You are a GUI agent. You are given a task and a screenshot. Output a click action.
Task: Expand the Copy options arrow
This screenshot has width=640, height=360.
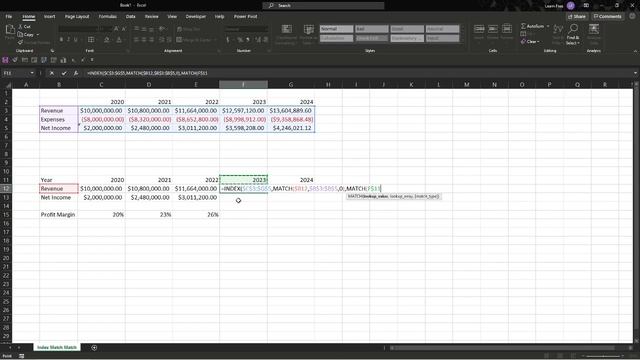(38, 35)
